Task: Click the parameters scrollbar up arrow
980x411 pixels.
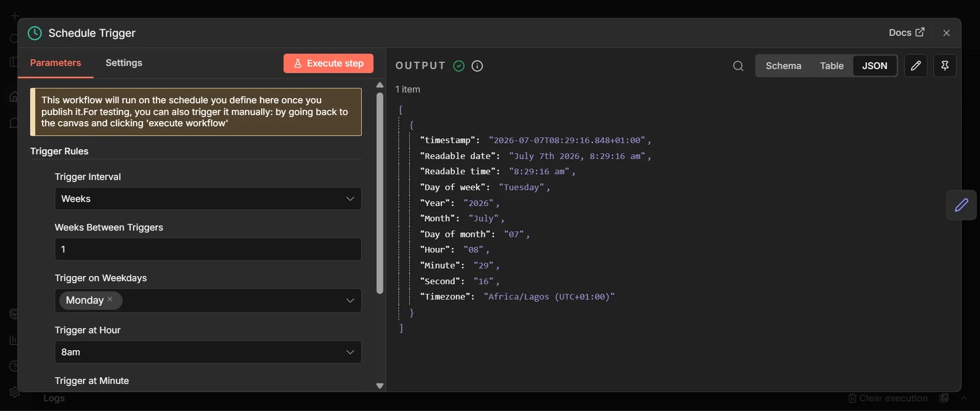Action: tap(380, 85)
